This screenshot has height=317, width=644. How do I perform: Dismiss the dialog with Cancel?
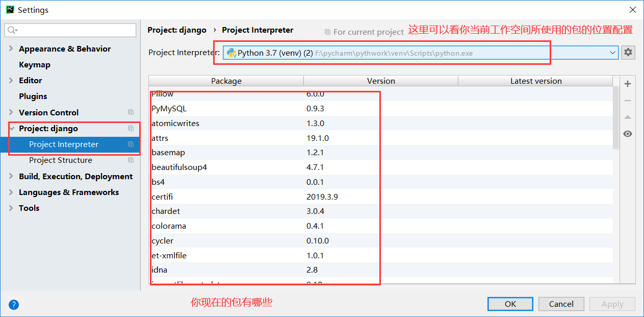(561, 304)
